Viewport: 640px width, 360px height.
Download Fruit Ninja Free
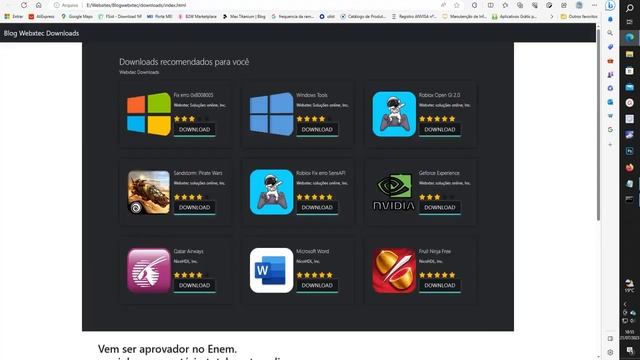(440, 285)
